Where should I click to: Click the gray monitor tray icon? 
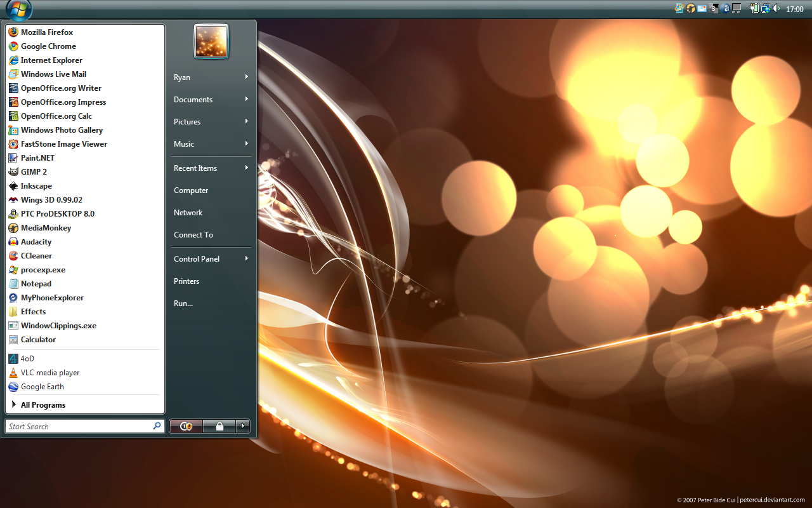pos(737,8)
